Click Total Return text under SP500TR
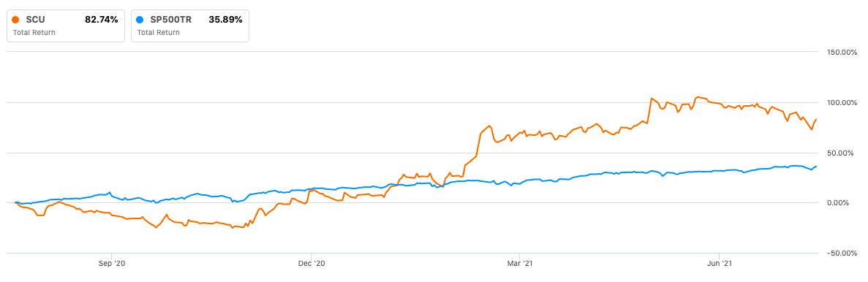This screenshot has height=282, width=868. pyautogui.click(x=159, y=33)
